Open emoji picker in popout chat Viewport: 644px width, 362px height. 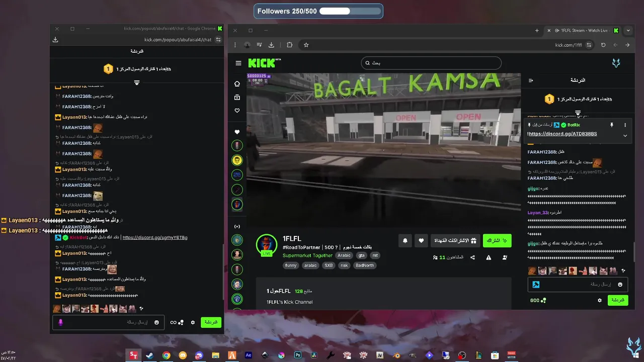pyautogui.click(x=157, y=322)
